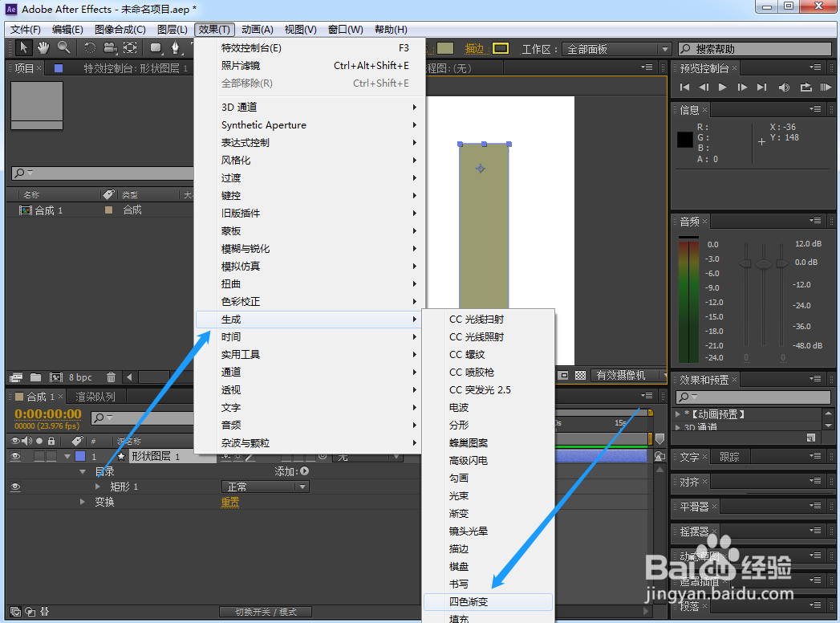This screenshot has width=840, height=623.
Task: Expand 3D 通道 in effects presets list
Action: click(x=678, y=427)
